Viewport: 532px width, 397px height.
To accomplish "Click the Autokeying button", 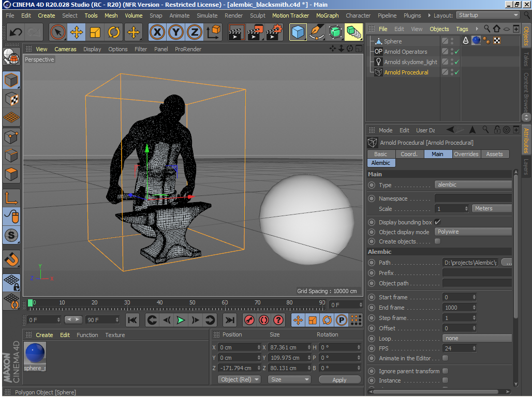I will point(264,320).
